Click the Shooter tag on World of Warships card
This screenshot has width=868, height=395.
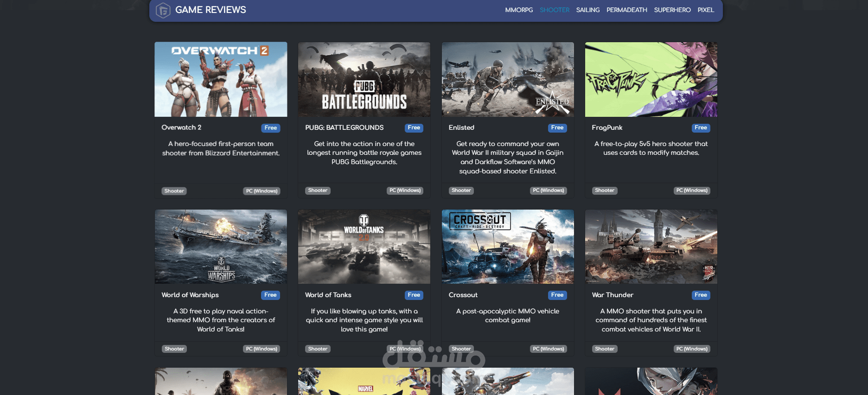[174, 349]
